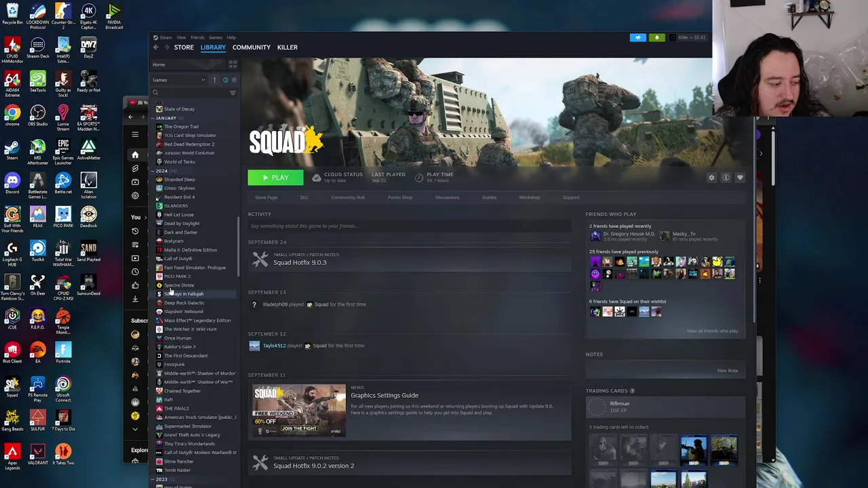Click the Steam back navigation arrow

(156, 47)
